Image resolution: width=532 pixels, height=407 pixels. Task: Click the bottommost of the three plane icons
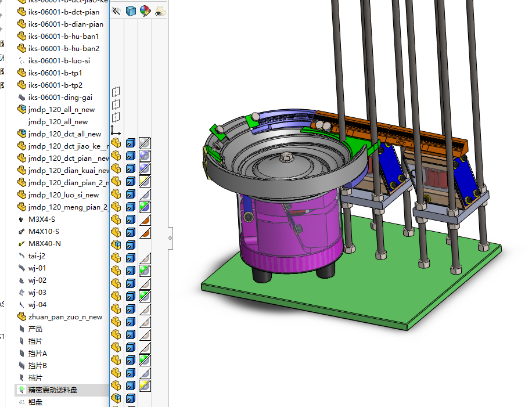pos(116,117)
